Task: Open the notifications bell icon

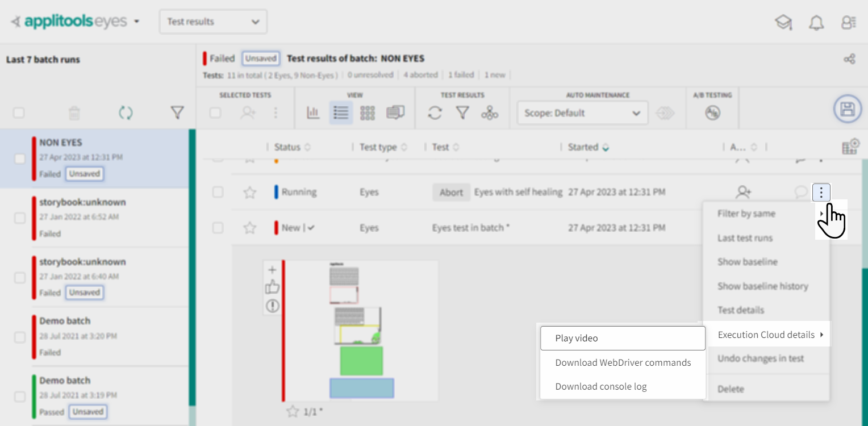Action: click(x=816, y=23)
